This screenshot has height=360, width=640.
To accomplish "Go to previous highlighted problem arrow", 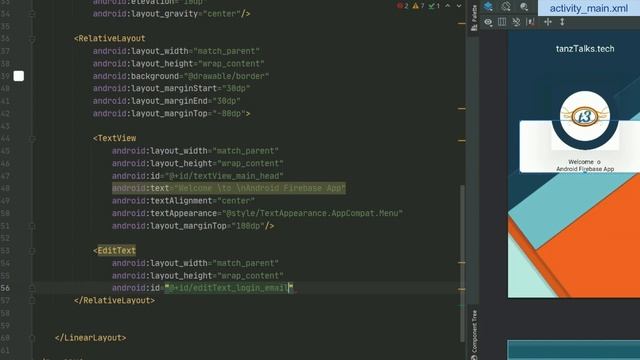I will tap(448, 6).
